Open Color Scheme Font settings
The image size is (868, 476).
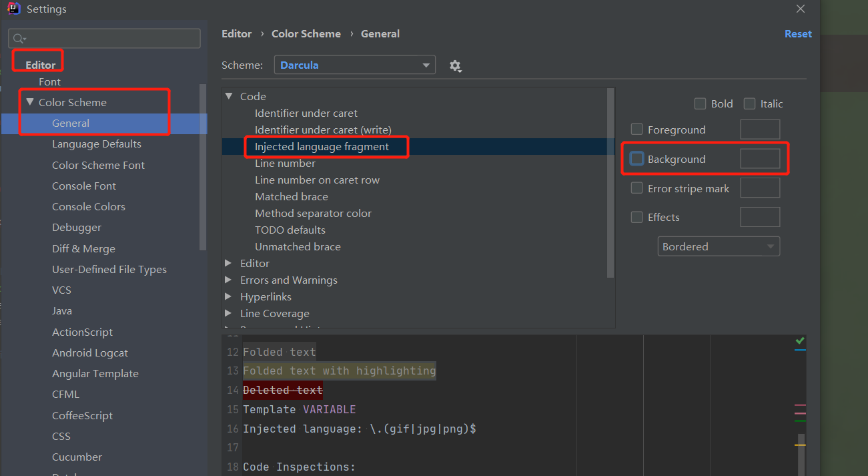[x=98, y=165]
